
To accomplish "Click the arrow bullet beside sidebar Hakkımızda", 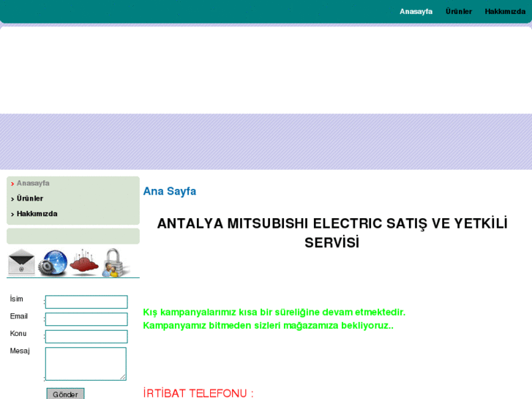I will point(12,215).
